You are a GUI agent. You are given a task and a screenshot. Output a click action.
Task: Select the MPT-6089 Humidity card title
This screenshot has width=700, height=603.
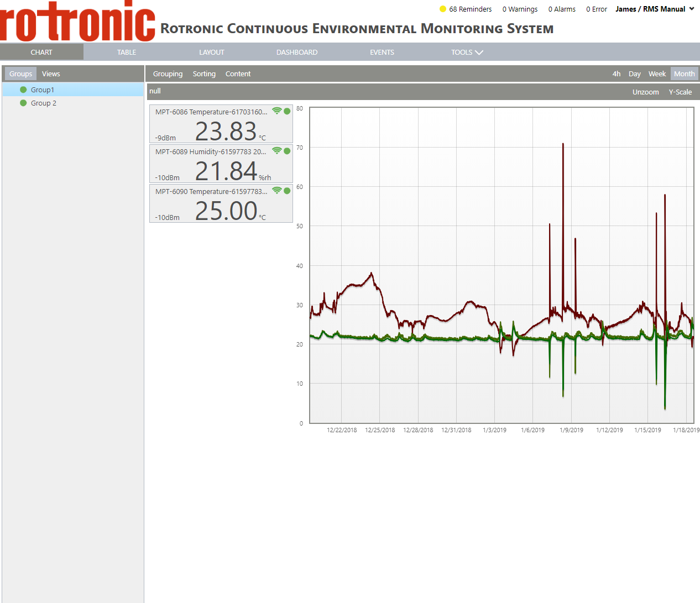click(x=211, y=151)
